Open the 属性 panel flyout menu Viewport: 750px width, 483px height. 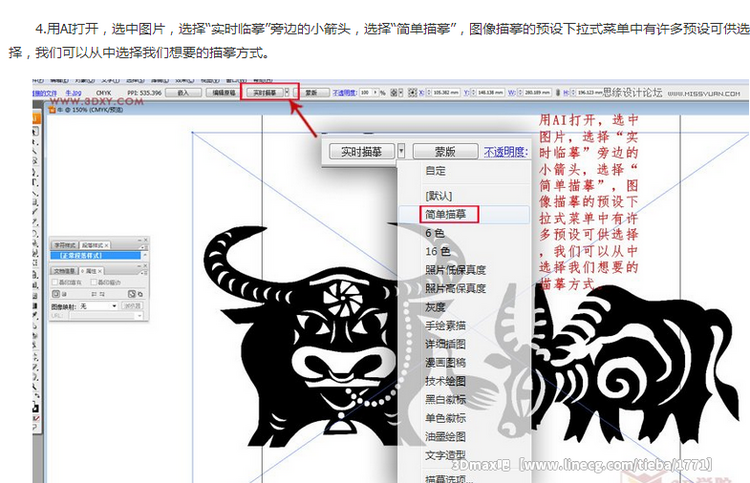click(143, 273)
